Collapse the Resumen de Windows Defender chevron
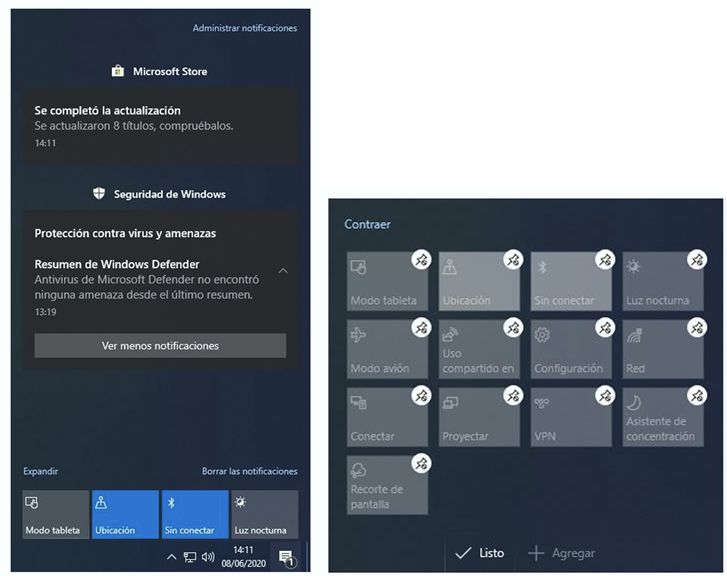 coord(283,271)
